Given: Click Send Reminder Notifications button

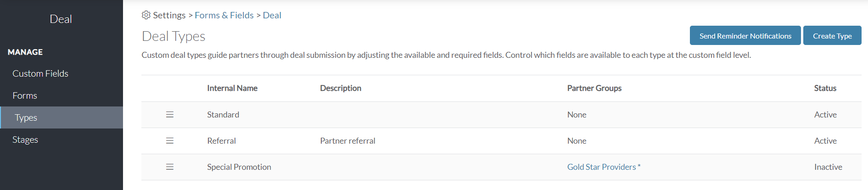Looking at the screenshot, I should [745, 35].
